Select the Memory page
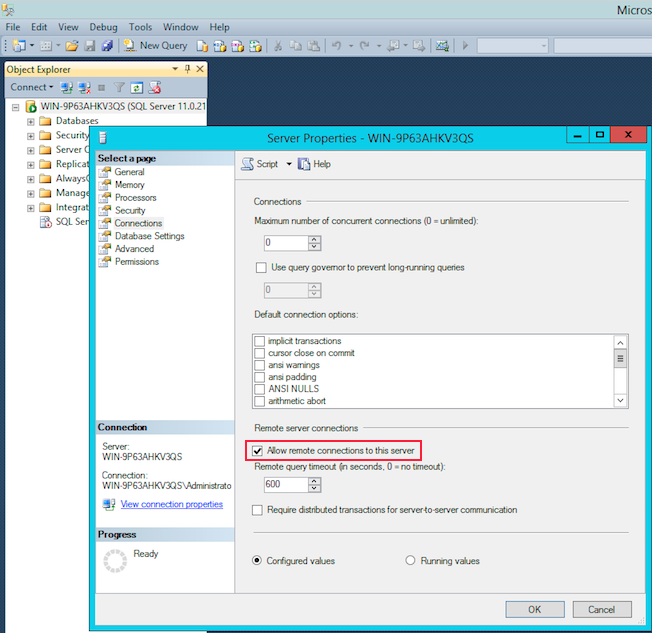This screenshot has height=633, width=652. [130, 185]
